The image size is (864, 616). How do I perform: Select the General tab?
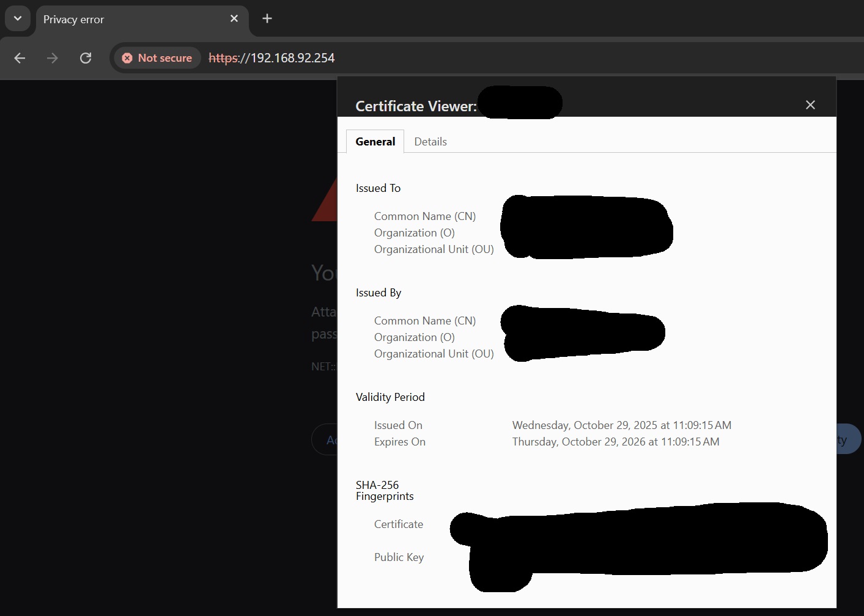(x=375, y=142)
